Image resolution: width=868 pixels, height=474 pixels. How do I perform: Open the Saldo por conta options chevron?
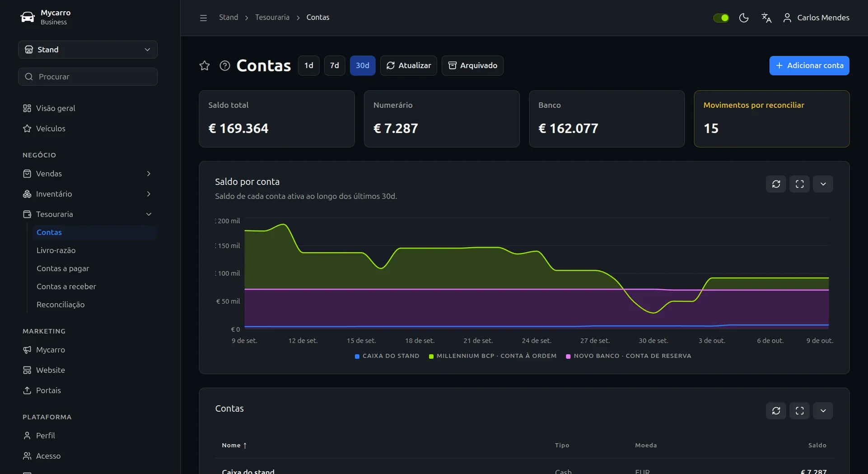click(823, 184)
